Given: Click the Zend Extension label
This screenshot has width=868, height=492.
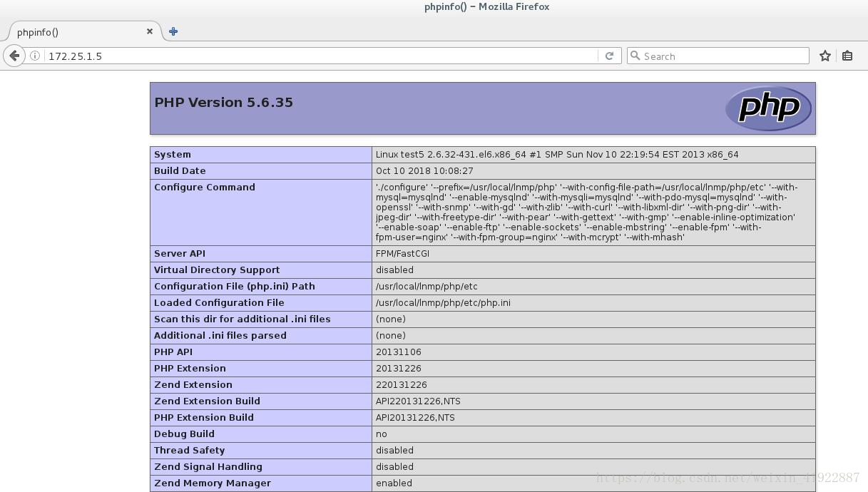Looking at the screenshot, I should pyautogui.click(x=193, y=384).
